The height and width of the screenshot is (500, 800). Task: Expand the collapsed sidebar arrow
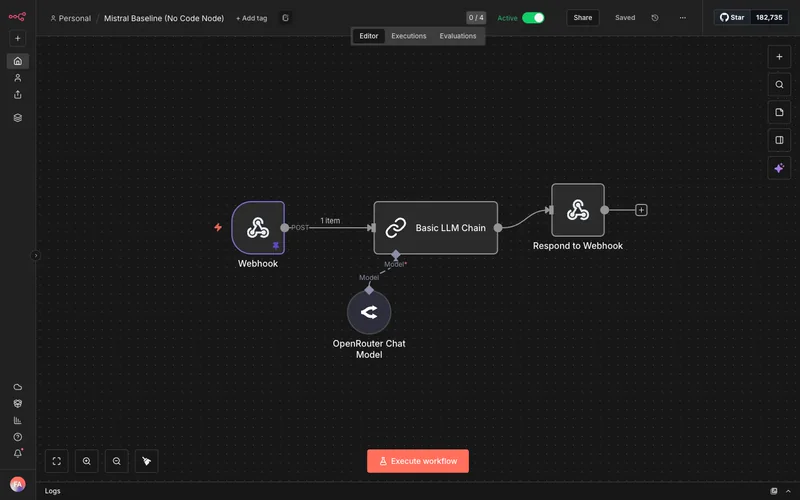point(35,256)
